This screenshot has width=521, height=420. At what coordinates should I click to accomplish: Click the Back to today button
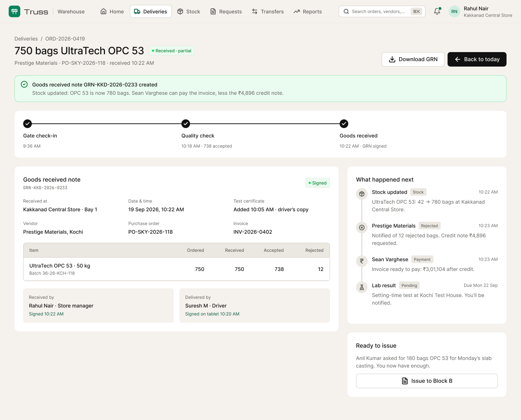pyautogui.click(x=477, y=59)
